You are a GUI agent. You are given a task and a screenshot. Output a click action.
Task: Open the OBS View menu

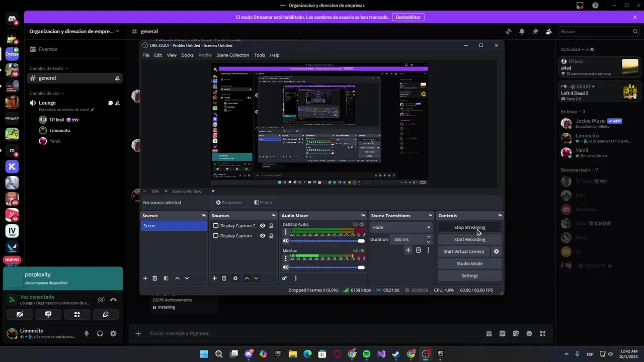(172, 55)
